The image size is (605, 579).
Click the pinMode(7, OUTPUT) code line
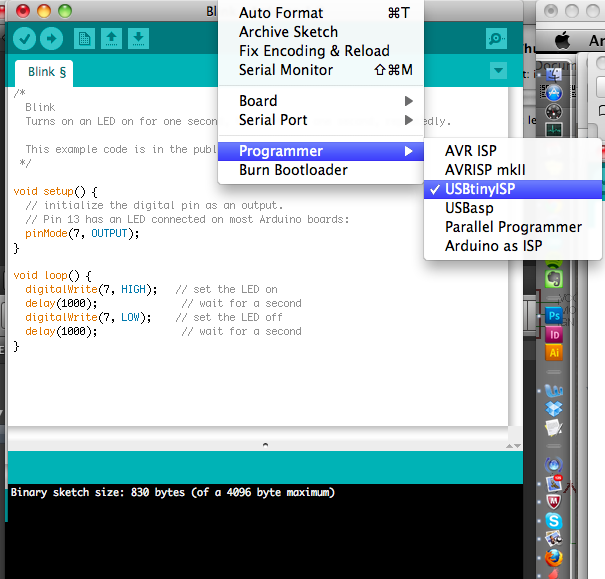coord(82,234)
